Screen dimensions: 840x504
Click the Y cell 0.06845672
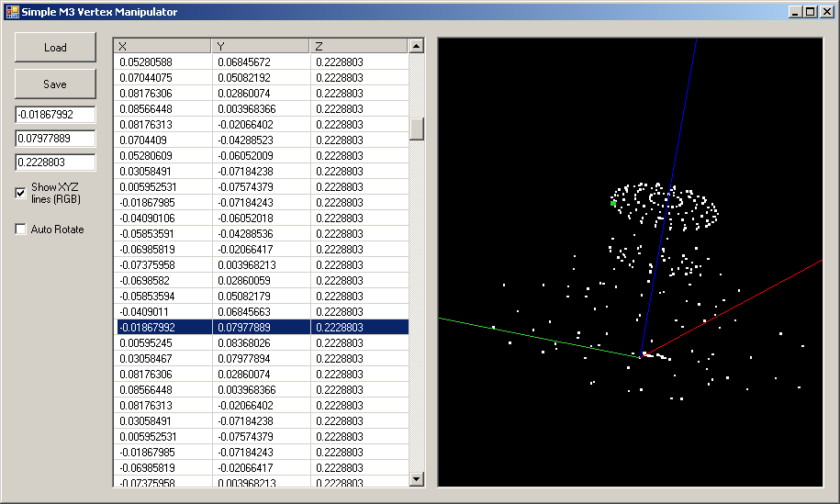coord(262,62)
